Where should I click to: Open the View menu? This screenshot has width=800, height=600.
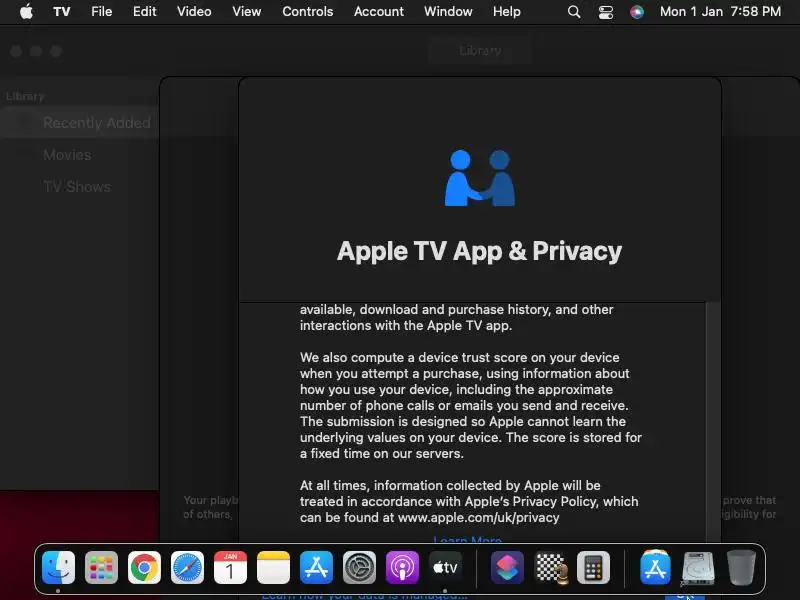(246, 11)
